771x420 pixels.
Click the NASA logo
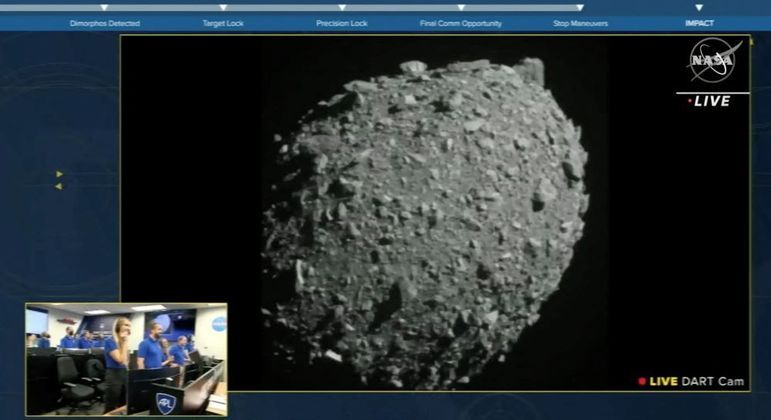[714, 60]
